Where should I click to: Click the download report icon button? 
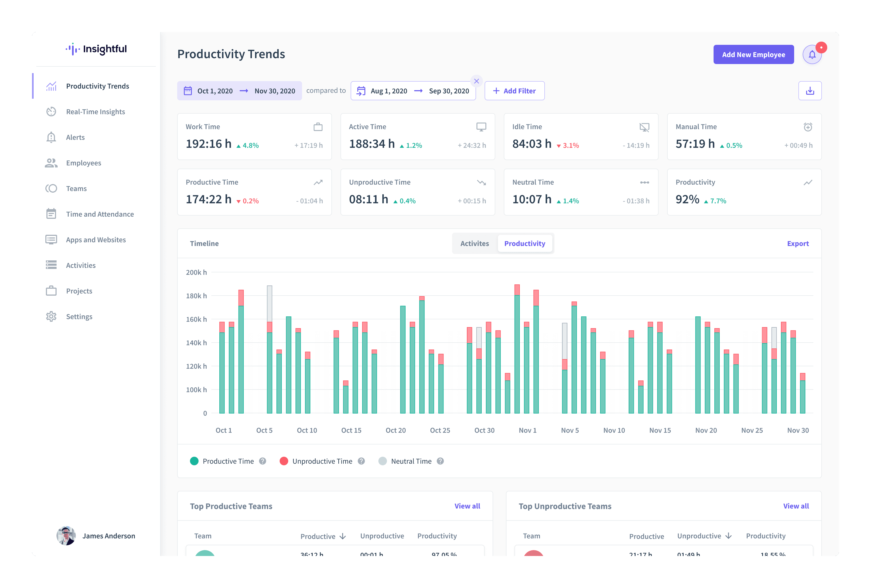[810, 91]
